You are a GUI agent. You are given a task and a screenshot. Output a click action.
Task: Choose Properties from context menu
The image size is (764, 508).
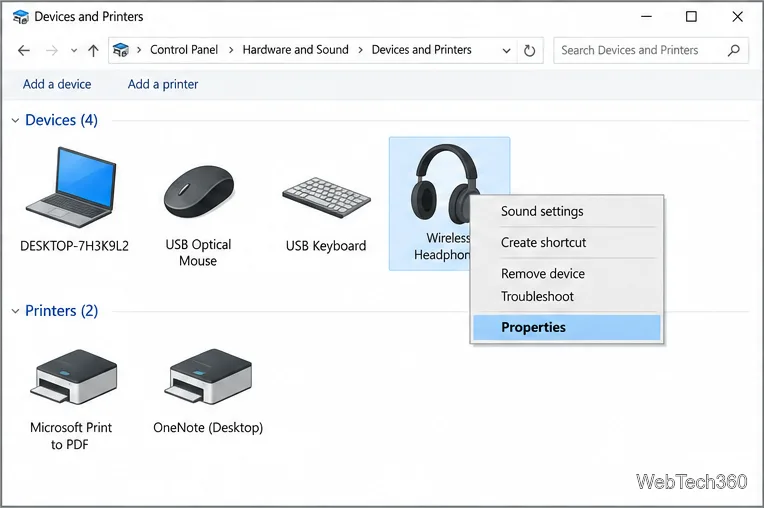567,327
